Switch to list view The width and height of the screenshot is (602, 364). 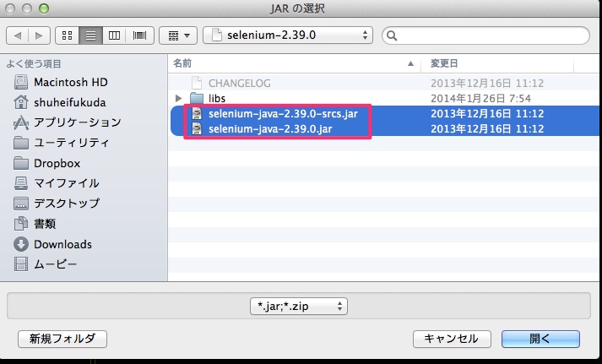[x=90, y=35]
